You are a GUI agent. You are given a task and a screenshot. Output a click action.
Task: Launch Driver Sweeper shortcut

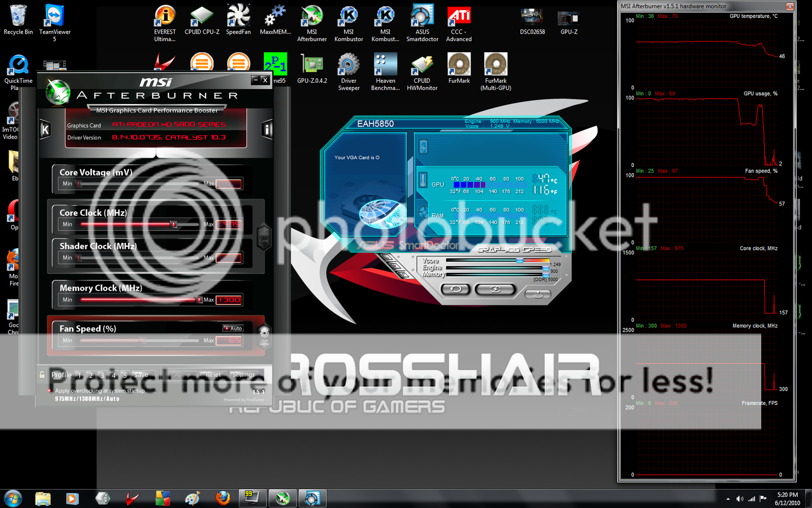[349, 72]
